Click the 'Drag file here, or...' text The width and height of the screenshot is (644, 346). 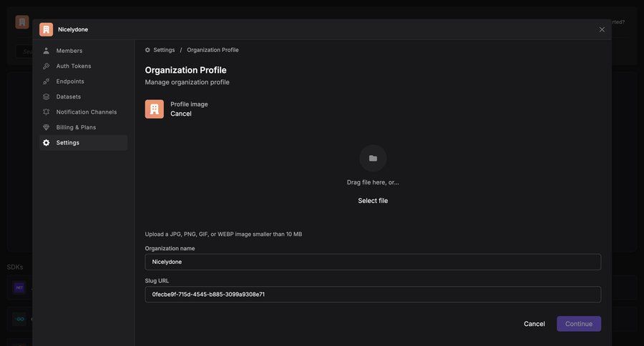373,182
